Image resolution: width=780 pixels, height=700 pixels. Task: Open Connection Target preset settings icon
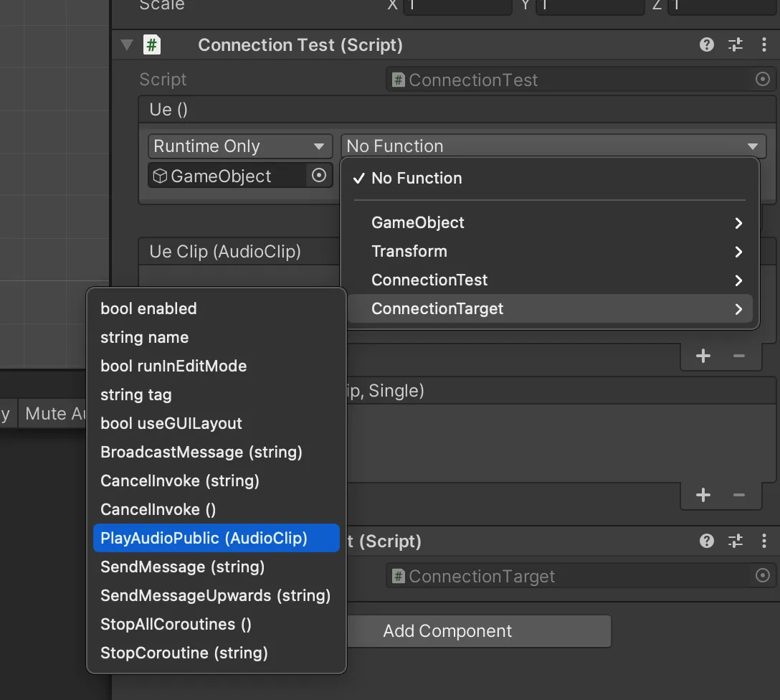[736, 541]
